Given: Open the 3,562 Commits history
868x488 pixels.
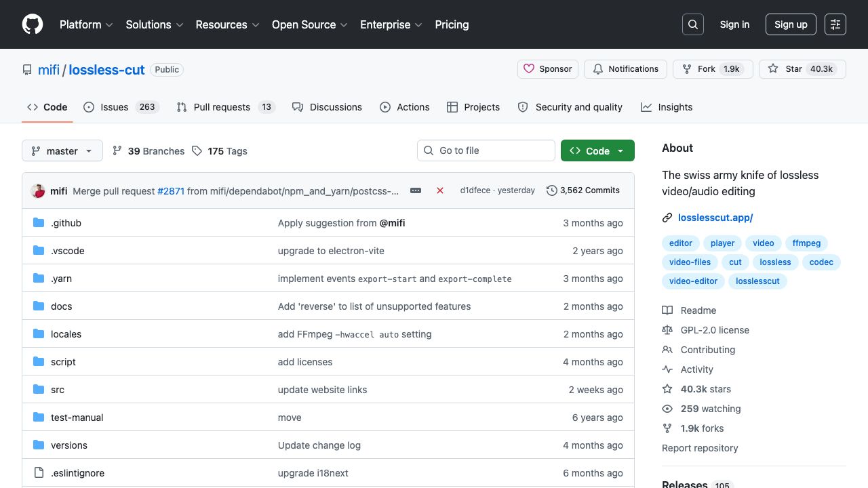Looking at the screenshot, I should 583,190.
